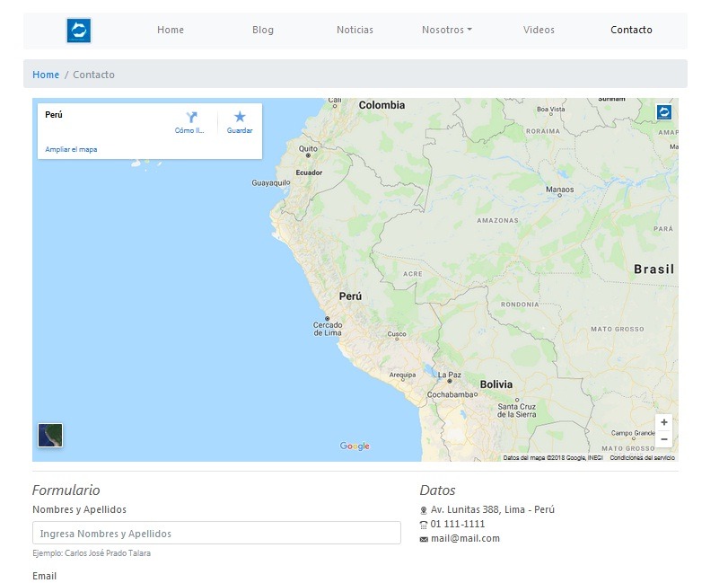
Task: Open the Videos page
Action: 539,30
